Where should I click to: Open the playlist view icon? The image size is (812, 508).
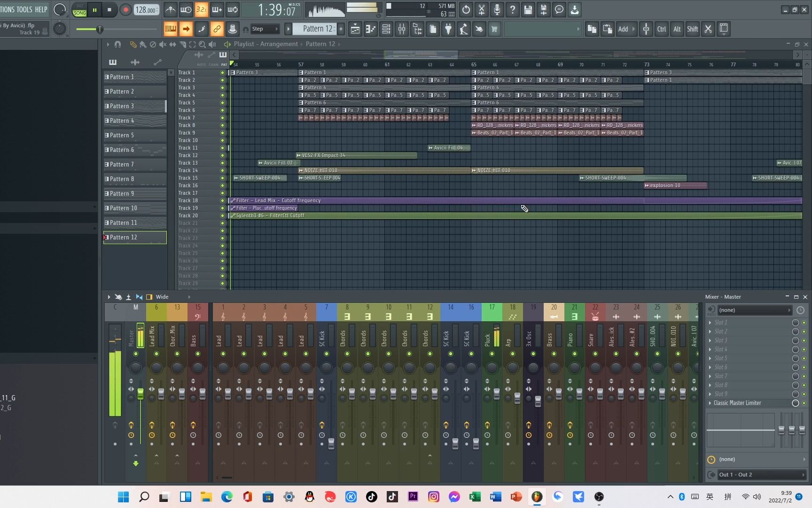point(355,29)
